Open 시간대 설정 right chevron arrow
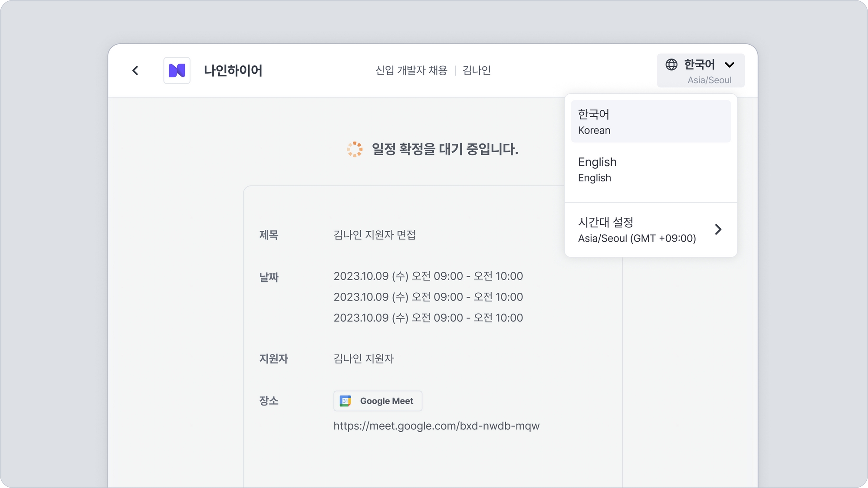The height and width of the screenshot is (488, 868). tap(718, 229)
